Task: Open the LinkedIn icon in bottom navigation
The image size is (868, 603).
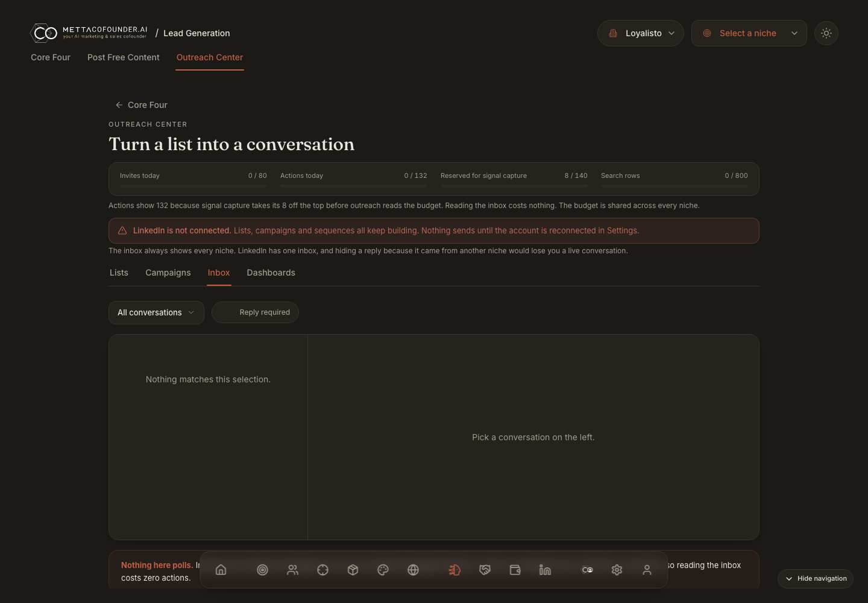Action: pos(545,570)
